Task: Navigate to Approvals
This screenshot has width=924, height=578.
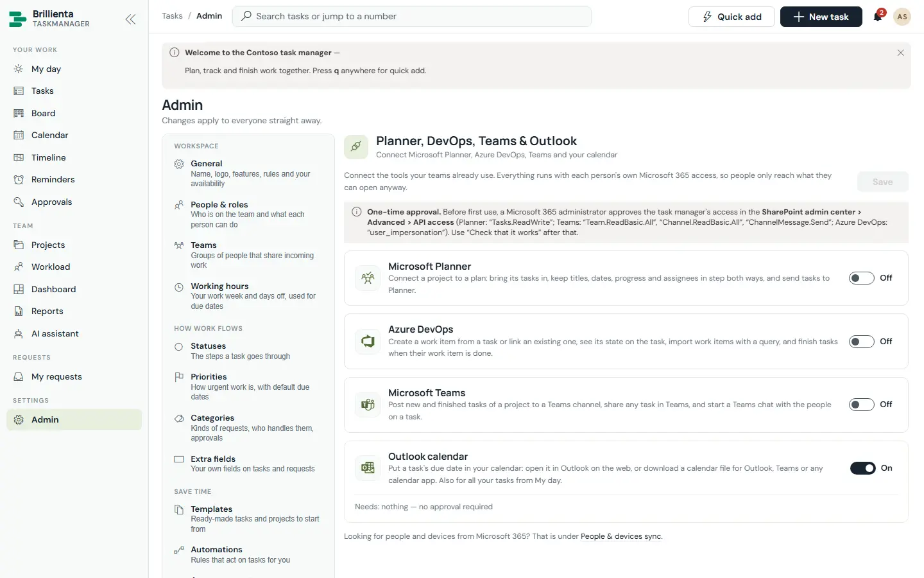Action: pos(74,202)
